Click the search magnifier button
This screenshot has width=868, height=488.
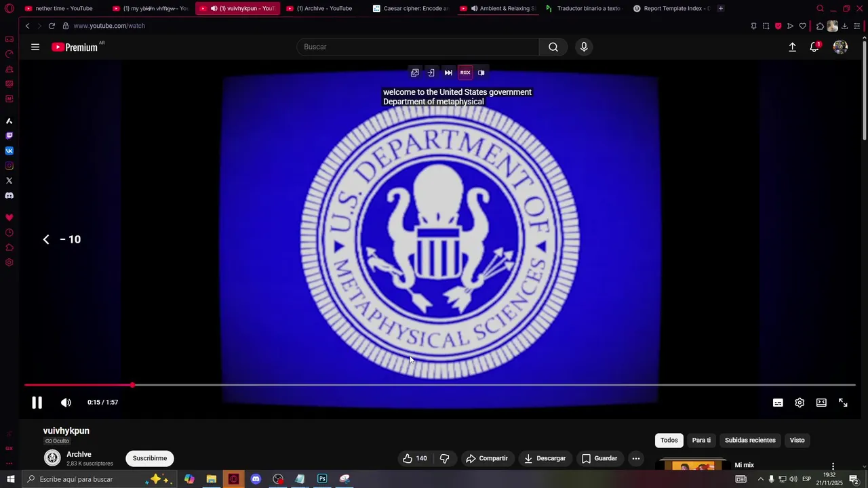pos(553,47)
